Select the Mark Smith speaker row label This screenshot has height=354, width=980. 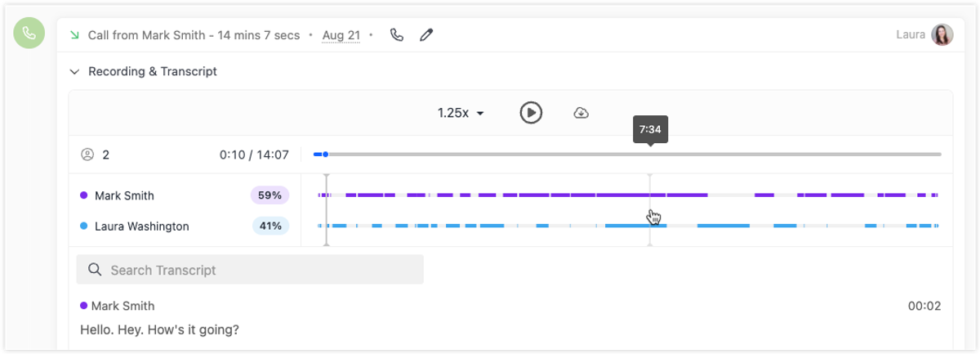[x=124, y=195]
